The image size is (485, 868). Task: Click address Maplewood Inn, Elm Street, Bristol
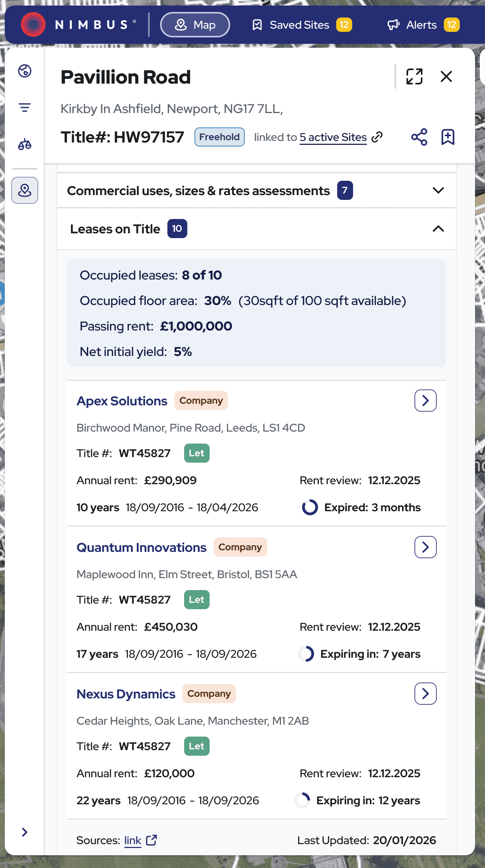(x=187, y=574)
